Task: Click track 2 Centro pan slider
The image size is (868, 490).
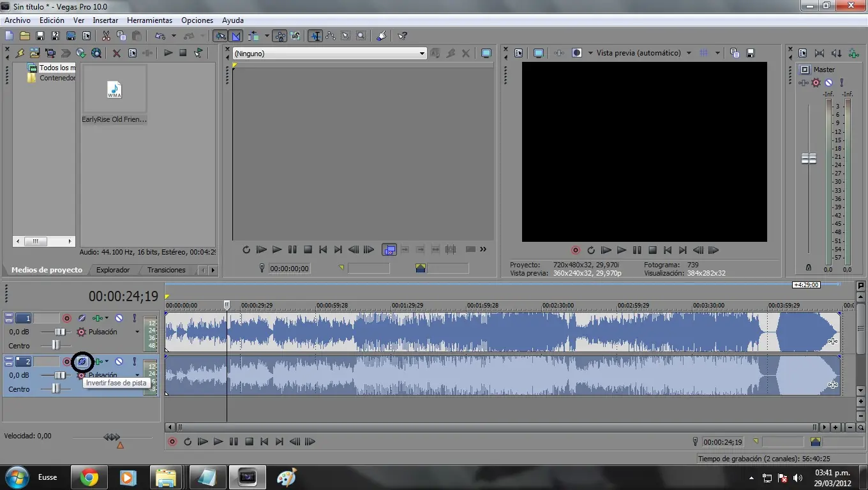Action: 56,389
